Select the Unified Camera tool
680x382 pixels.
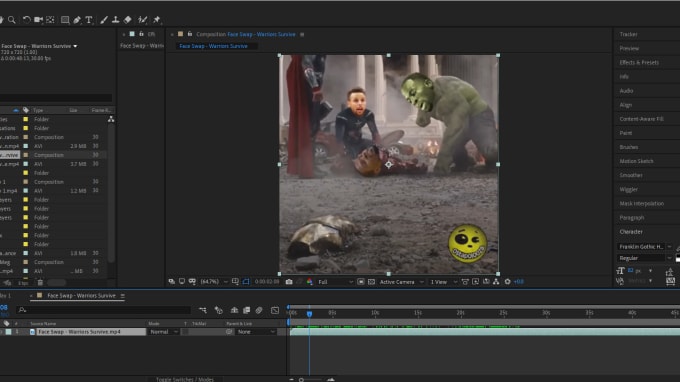point(38,20)
